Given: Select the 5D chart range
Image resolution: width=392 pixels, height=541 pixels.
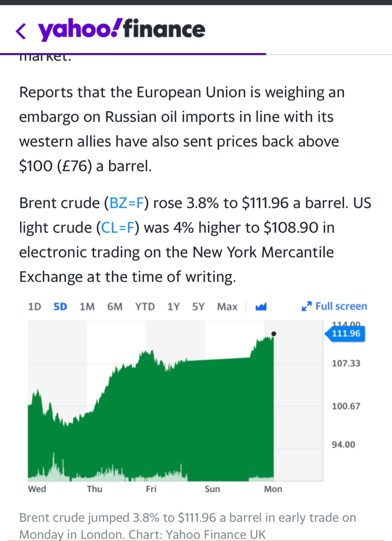Looking at the screenshot, I should pyautogui.click(x=60, y=306).
